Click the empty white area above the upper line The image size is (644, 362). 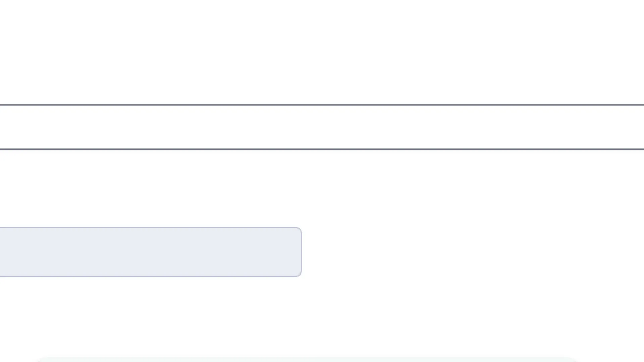322,50
